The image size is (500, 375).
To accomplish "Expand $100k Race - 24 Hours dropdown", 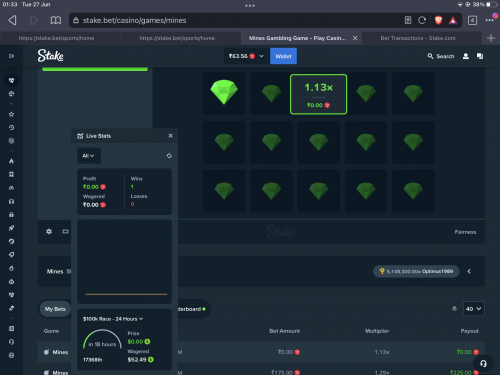I will tap(113, 319).
